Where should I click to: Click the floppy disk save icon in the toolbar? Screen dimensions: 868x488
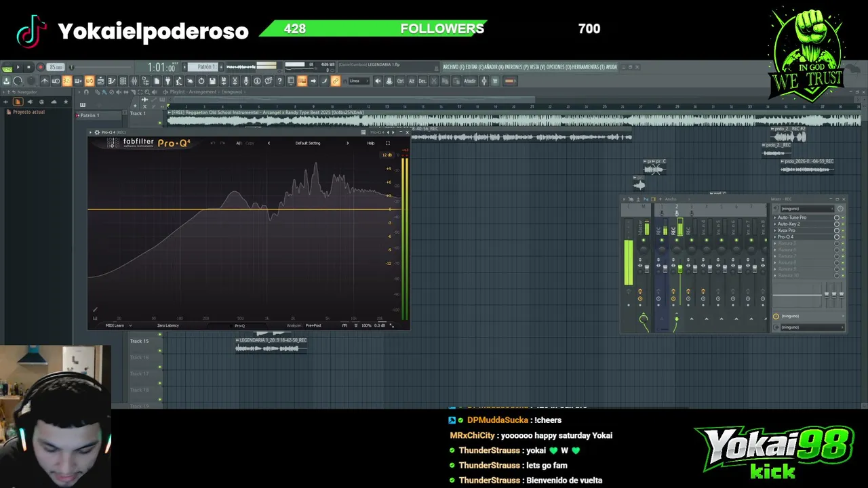click(x=212, y=81)
